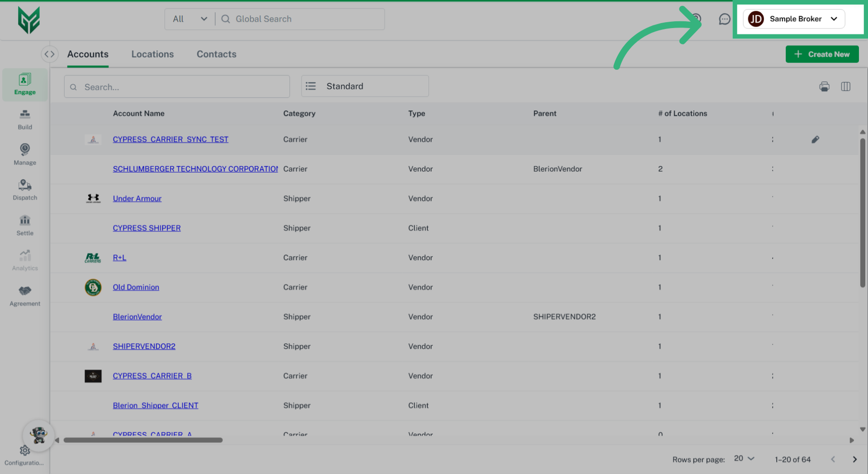Screen dimensions: 868x474
Task: Open the Settle module
Action: click(25, 225)
